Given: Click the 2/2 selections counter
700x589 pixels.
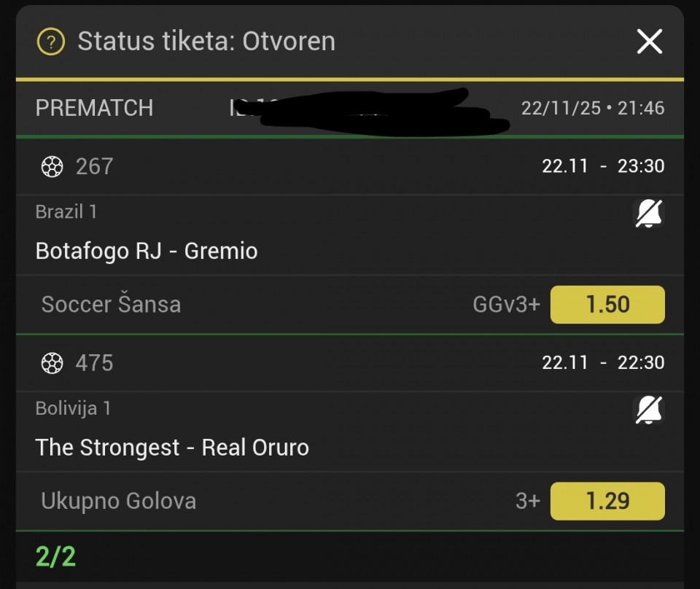Looking at the screenshot, I should click(55, 557).
